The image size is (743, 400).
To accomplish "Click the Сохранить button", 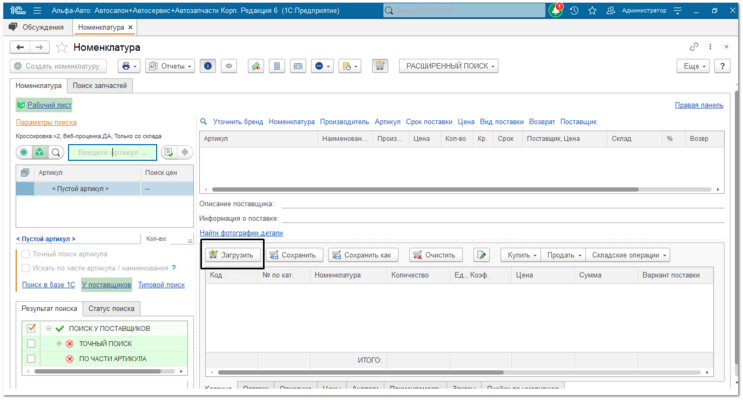I will 294,255.
